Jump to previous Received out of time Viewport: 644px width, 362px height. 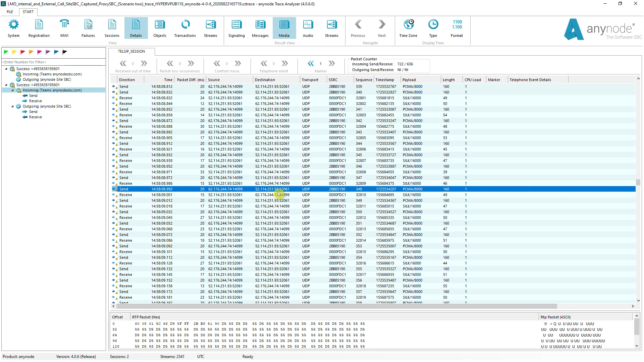point(123,63)
